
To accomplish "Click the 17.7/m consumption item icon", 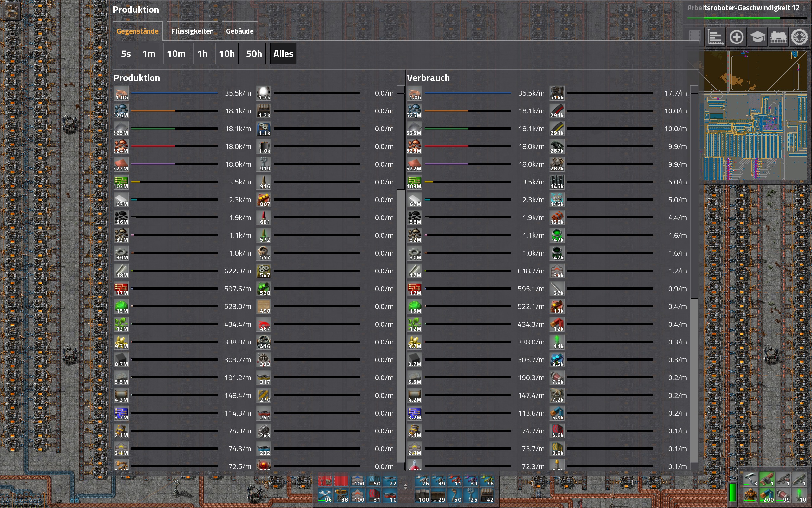I will (557, 93).
